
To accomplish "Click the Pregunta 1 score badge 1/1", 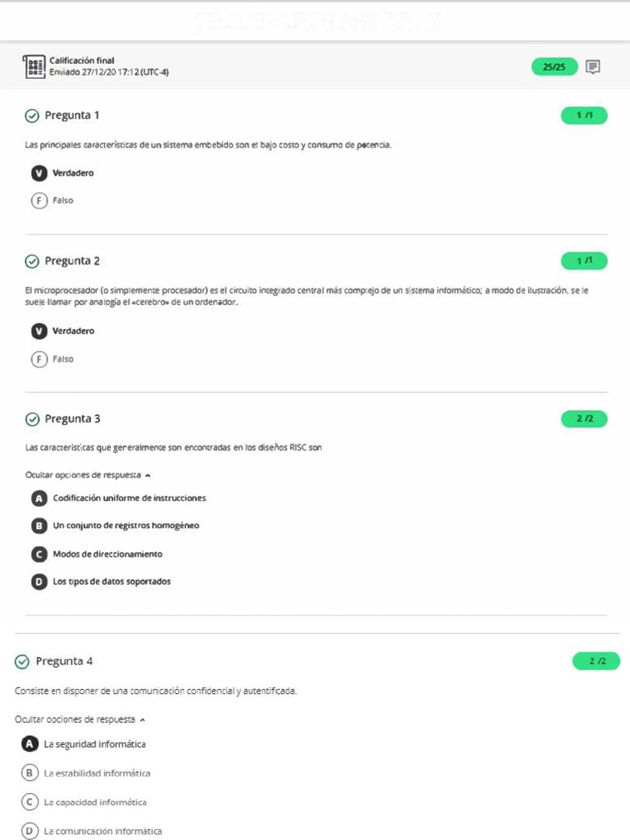I will pos(584,116).
